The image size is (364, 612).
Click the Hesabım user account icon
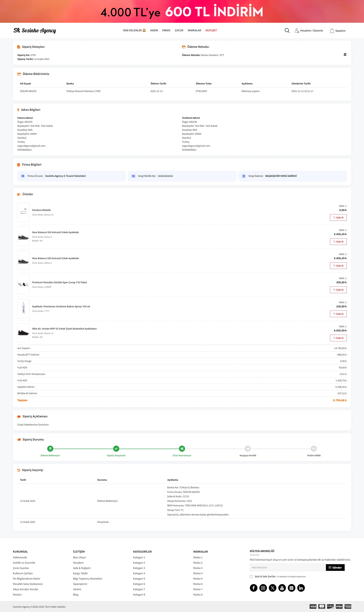(297, 31)
